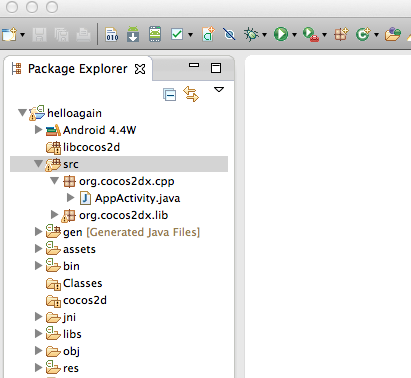Click the green Run button

pos(281,34)
